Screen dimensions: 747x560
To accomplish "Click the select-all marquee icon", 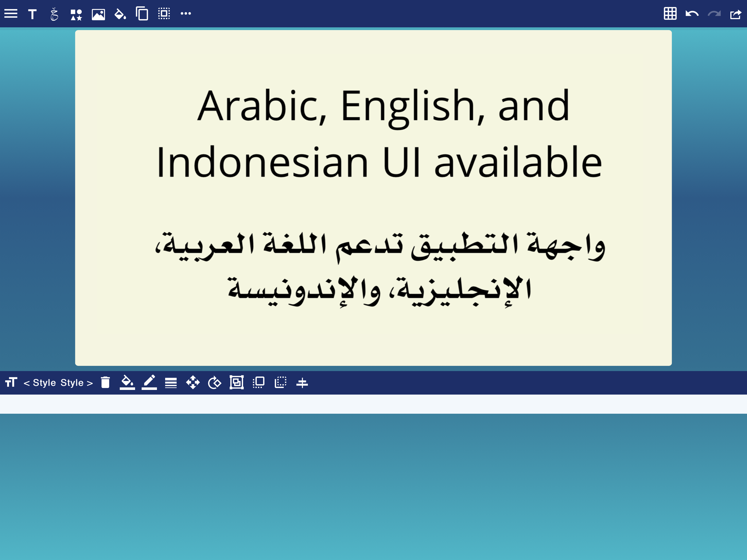I will tap(164, 14).
